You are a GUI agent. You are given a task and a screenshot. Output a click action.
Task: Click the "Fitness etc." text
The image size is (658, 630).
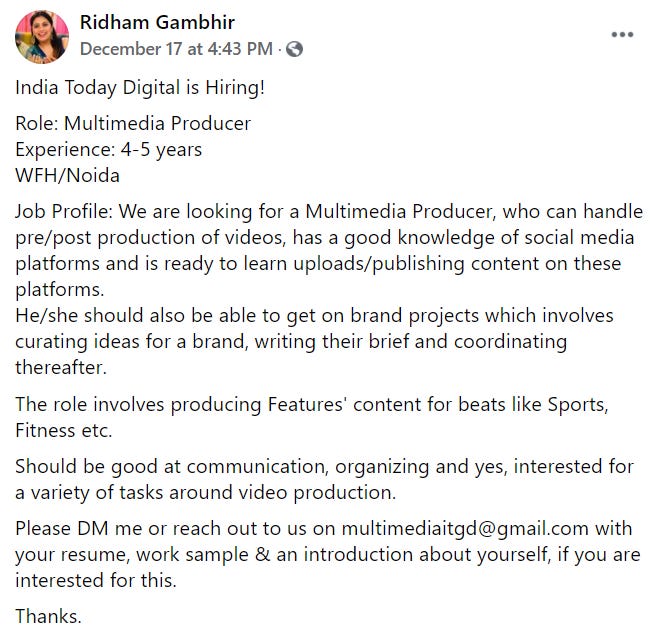coord(64,430)
